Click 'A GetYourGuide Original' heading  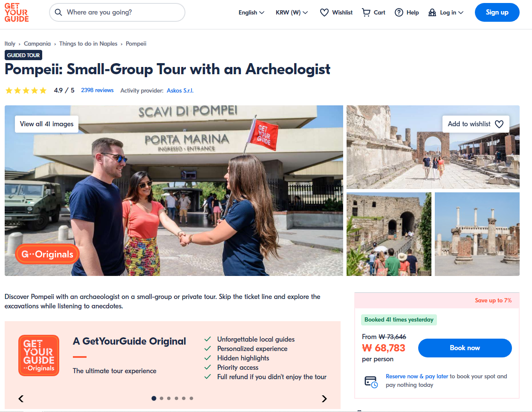pyautogui.click(x=130, y=341)
